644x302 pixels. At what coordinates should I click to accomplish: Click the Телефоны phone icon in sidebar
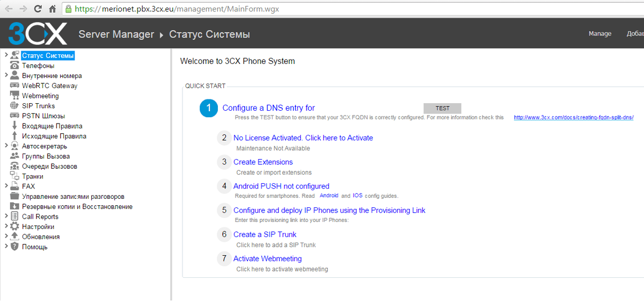click(14, 66)
